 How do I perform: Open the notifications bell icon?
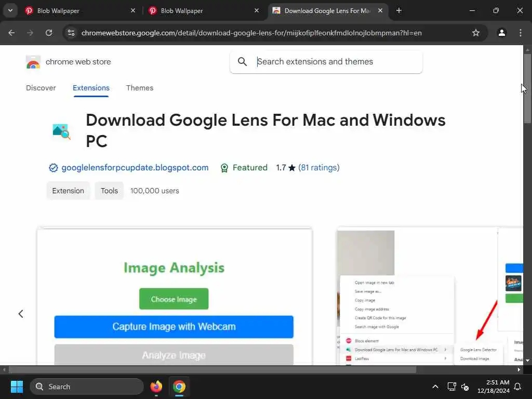[x=518, y=387]
